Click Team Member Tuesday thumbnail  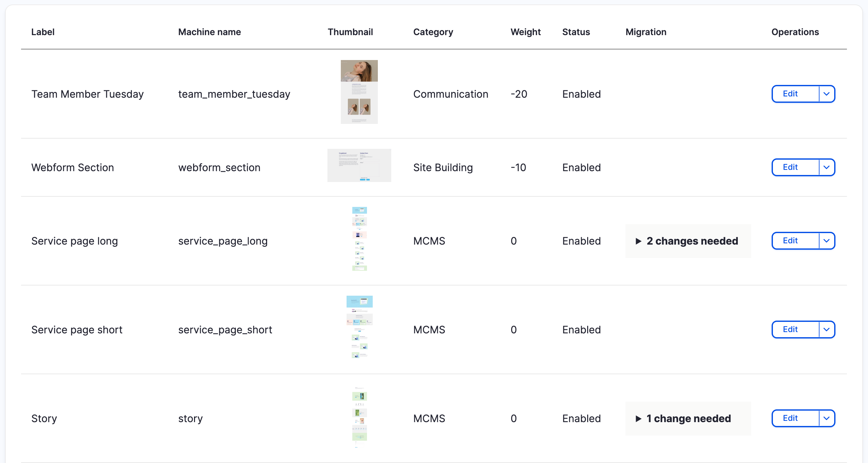[x=359, y=92]
